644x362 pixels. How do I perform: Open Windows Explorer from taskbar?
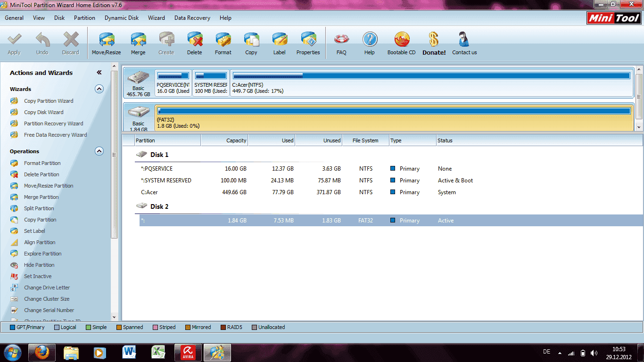click(x=71, y=352)
